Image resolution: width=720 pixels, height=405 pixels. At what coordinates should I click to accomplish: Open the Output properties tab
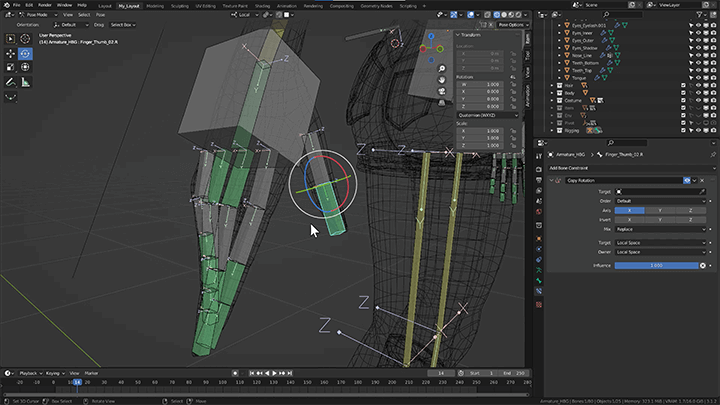[539, 180]
